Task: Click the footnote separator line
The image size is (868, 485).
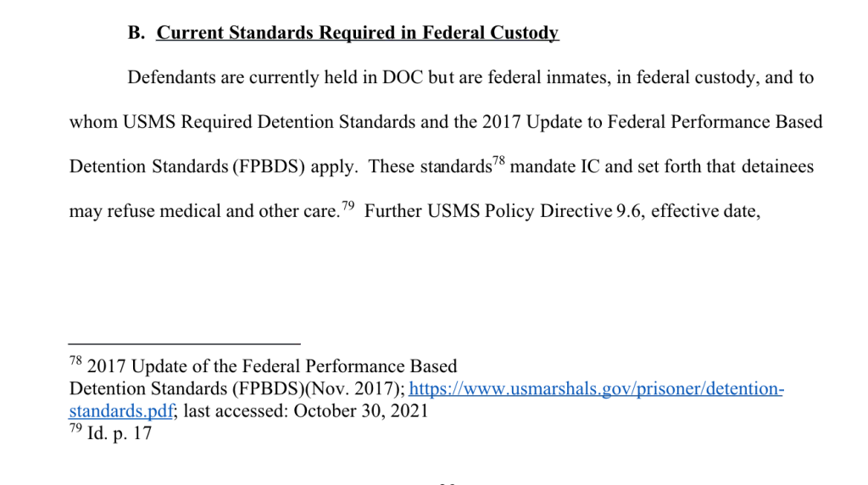Action: tap(185, 343)
